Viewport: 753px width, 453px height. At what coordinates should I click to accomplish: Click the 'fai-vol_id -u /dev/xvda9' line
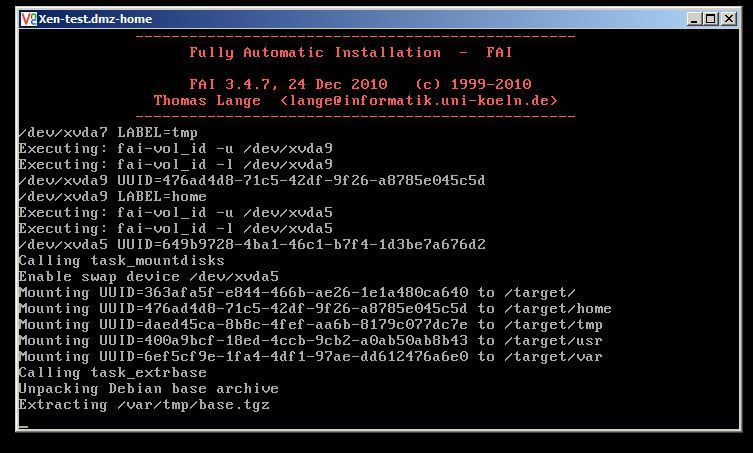pos(175,148)
